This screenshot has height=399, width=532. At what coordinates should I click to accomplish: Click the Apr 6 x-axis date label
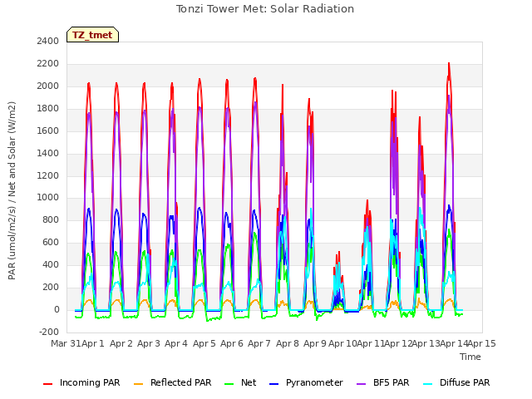tap(232, 343)
